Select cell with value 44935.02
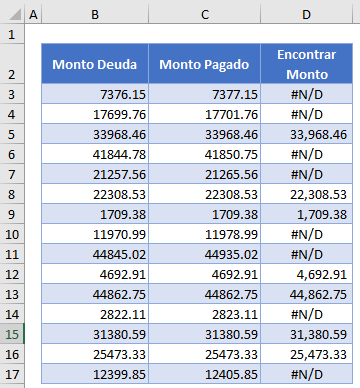The image size is (360, 388). [x=205, y=254]
